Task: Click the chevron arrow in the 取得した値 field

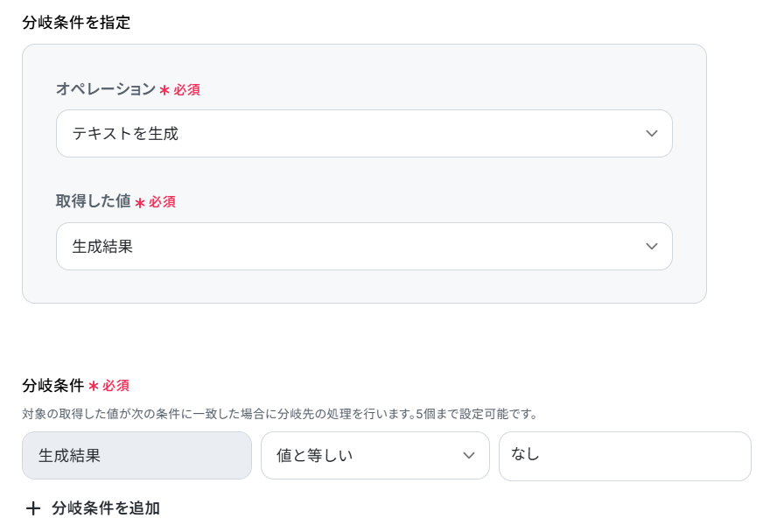Action: 651,247
